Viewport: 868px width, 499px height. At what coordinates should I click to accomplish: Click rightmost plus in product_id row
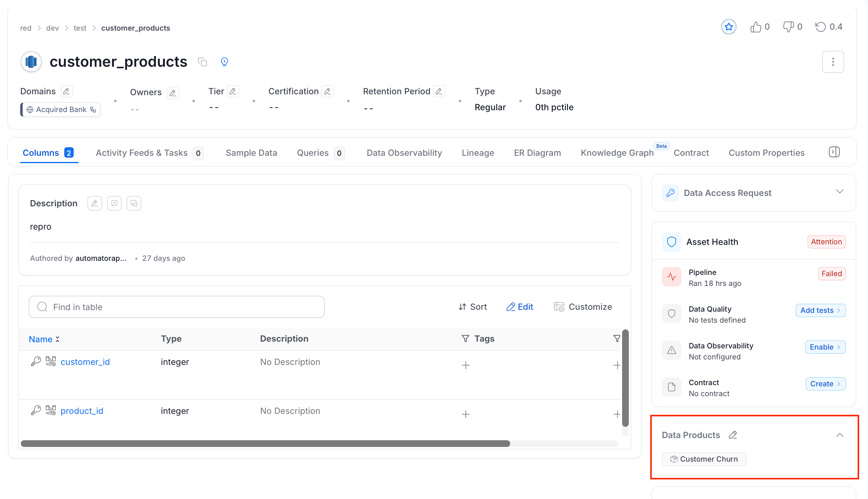pos(617,414)
